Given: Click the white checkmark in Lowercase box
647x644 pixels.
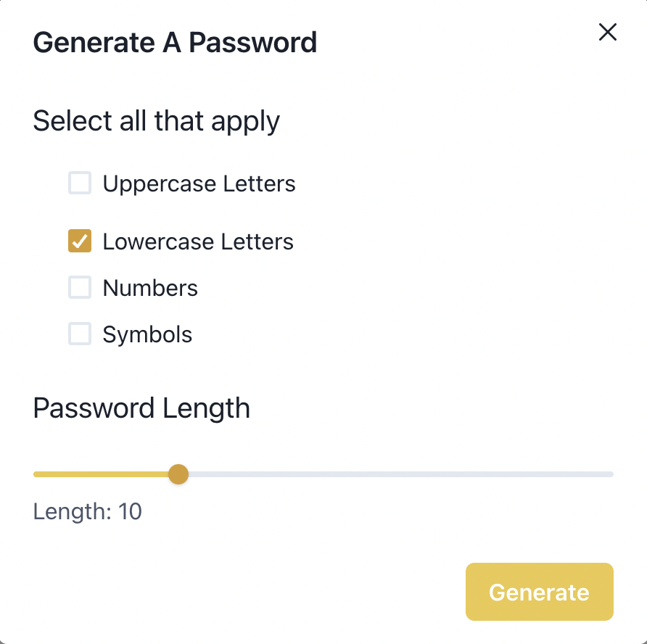Looking at the screenshot, I should point(80,241).
